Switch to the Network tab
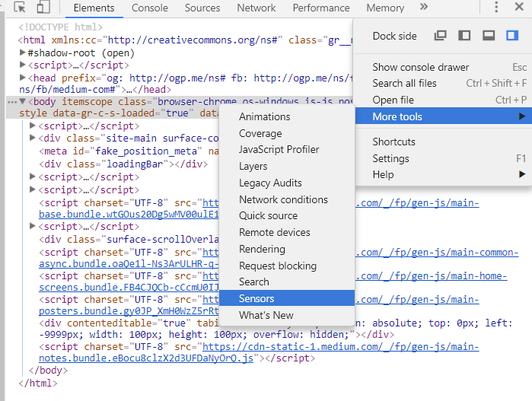Viewport: 532px width, 401px height. [x=256, y=8]
